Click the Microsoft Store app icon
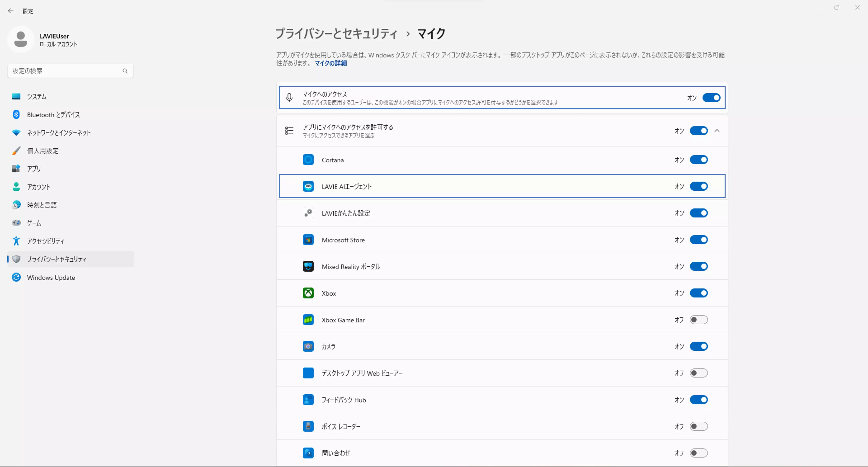Viewport: 868px width, 467px height. tap(308, 240)
